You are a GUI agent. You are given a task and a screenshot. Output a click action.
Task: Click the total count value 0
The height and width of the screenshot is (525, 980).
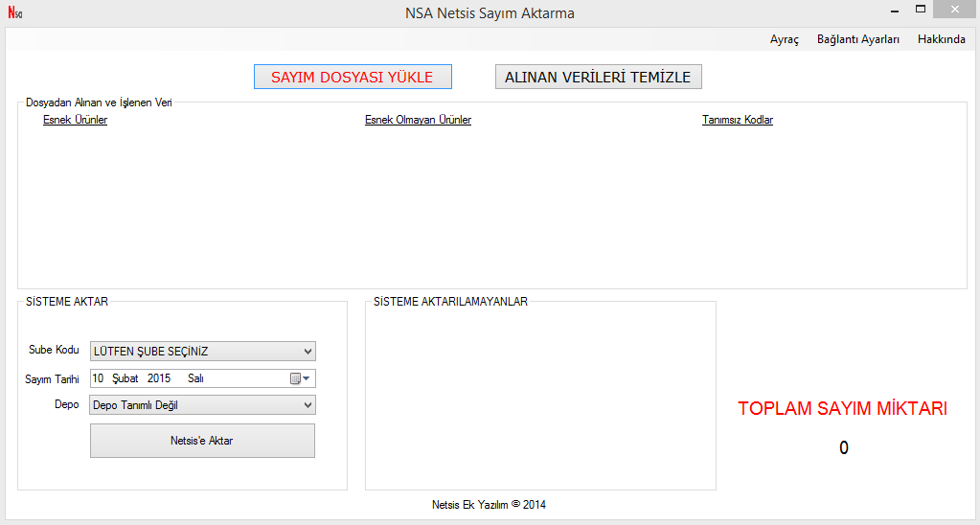[844, 447]
